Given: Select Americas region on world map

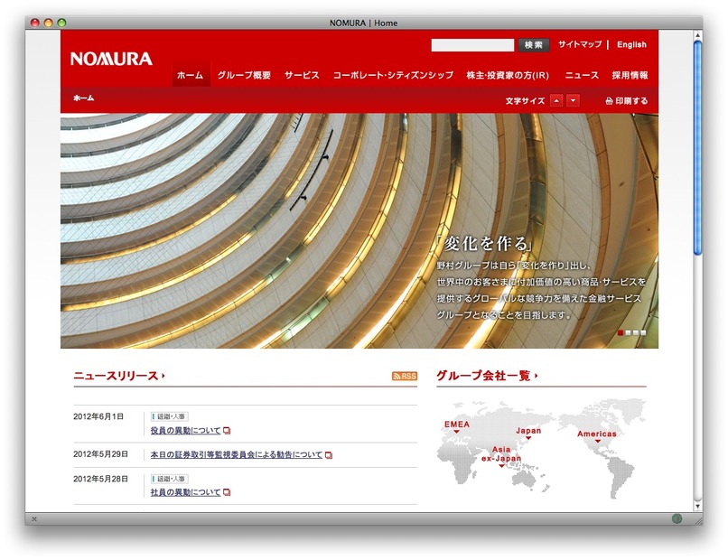Looking at the screenshot, I should coord(597,435).
